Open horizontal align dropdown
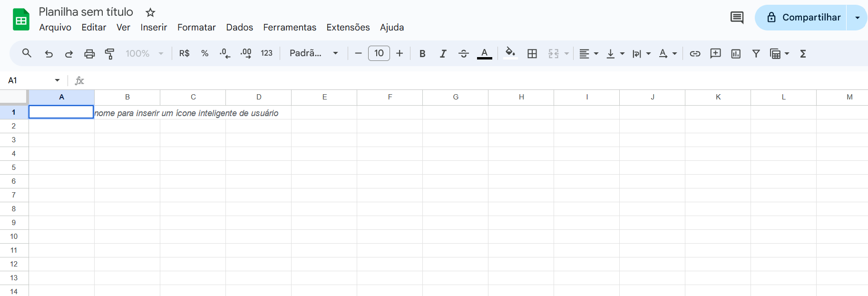 pos(589,54)
